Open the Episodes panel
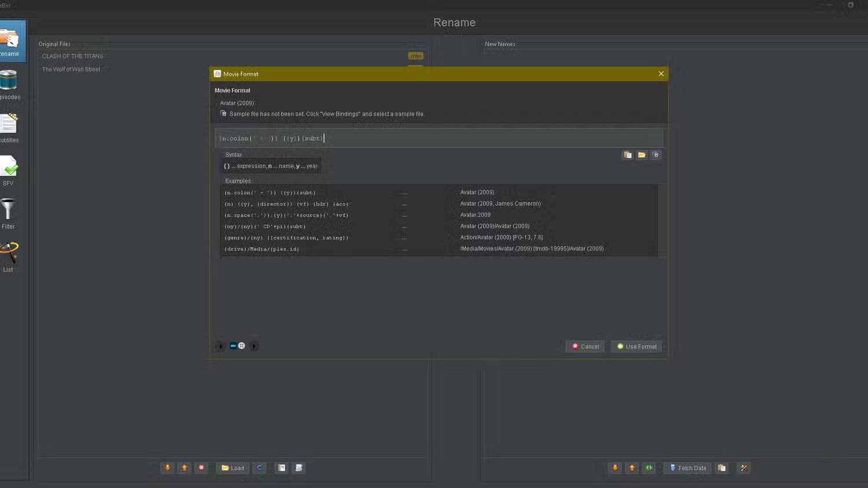This screenshot has width=868, height=488. coord(9,83)
